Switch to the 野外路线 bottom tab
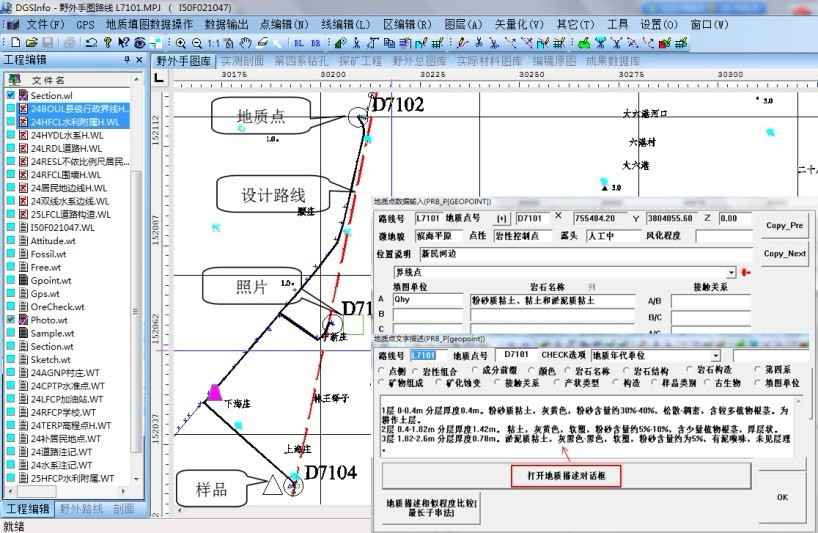 tap(81, 508)
